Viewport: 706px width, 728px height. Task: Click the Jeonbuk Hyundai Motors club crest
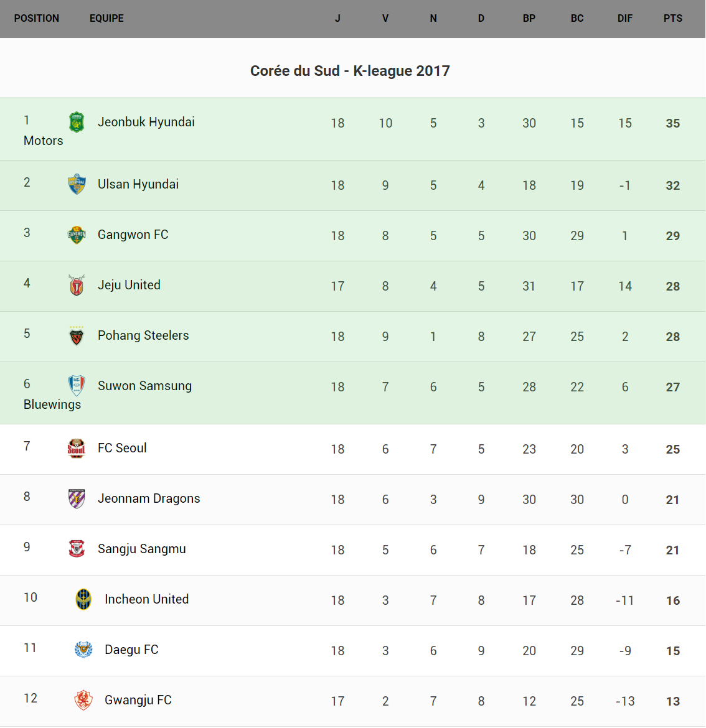tap(77, 122)
